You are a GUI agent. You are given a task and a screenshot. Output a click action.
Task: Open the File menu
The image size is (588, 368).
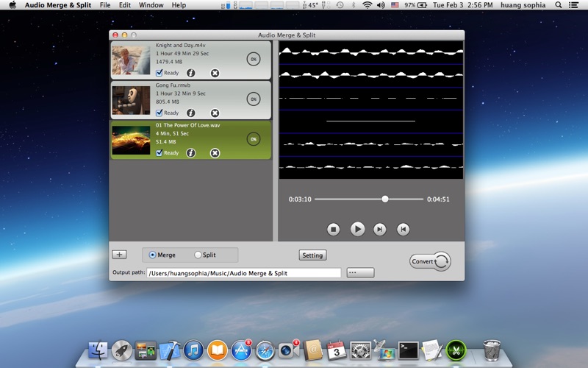tap(105, 5)
